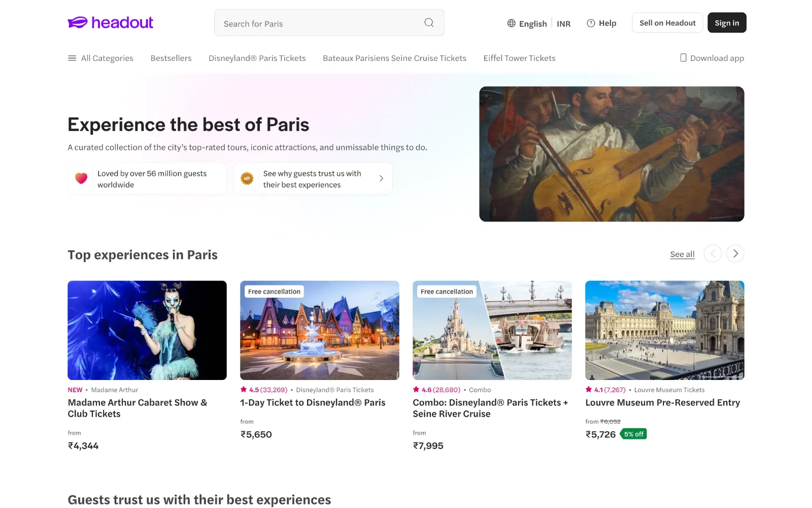
Task: Click the star rating on 1-Day Disneyland card
Action: [264, 390]
